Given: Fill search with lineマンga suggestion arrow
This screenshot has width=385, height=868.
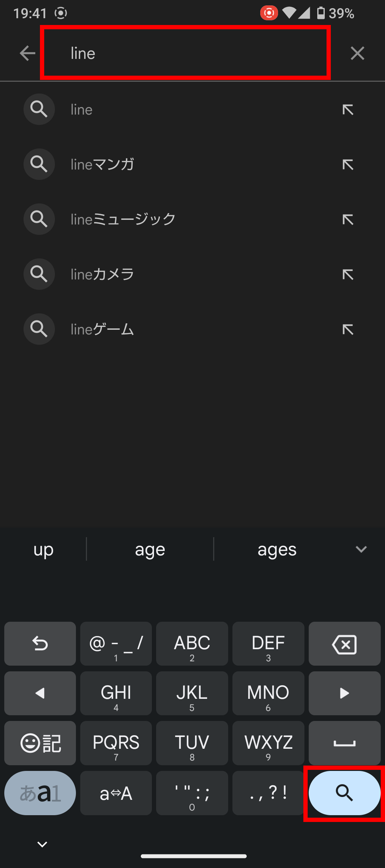Looking at the screenshot, I should (x=348, y=165).
